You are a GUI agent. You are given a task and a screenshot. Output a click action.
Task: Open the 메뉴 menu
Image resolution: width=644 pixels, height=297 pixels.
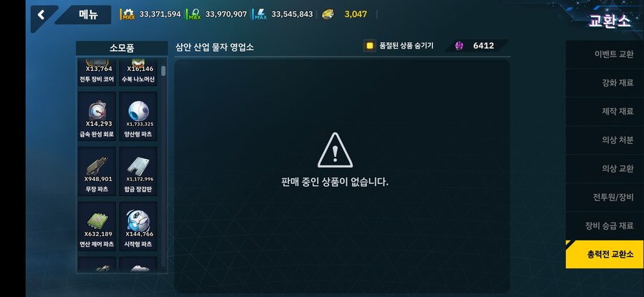point(89,14)
